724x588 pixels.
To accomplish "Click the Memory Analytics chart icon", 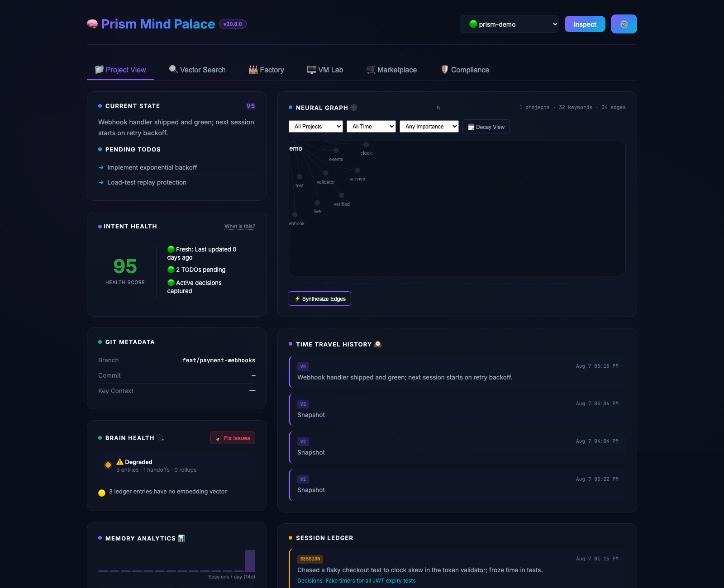I will pyautogui.click(x=181, y=538).
